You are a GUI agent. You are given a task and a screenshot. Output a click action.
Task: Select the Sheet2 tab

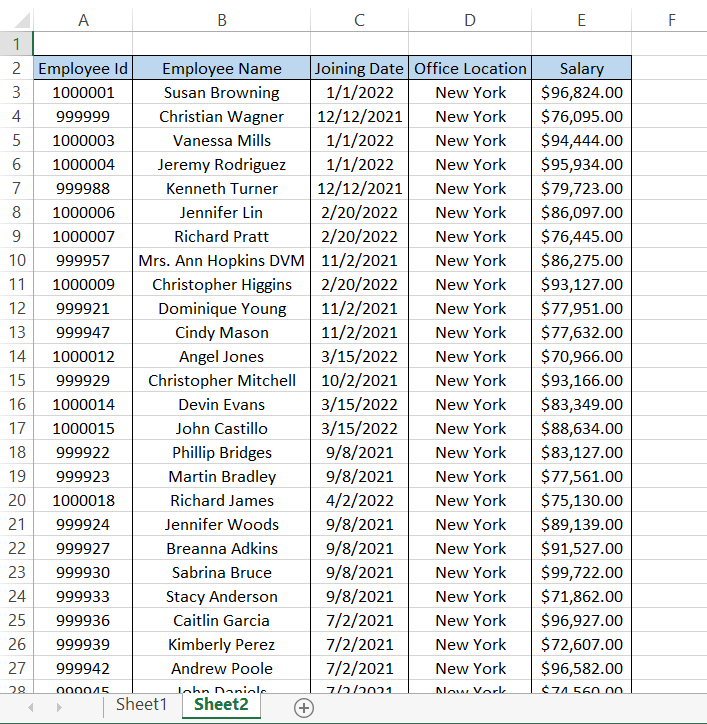click(x=221, y=705)
